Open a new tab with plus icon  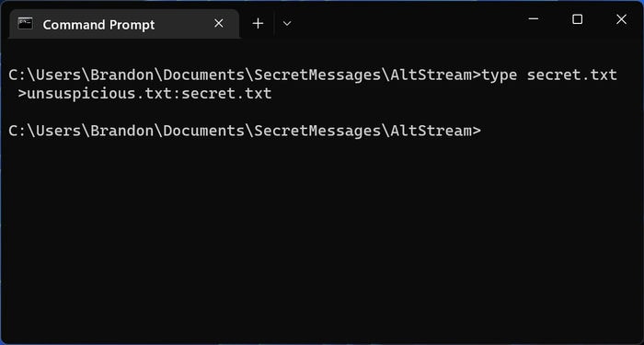[x=258, y=24]
